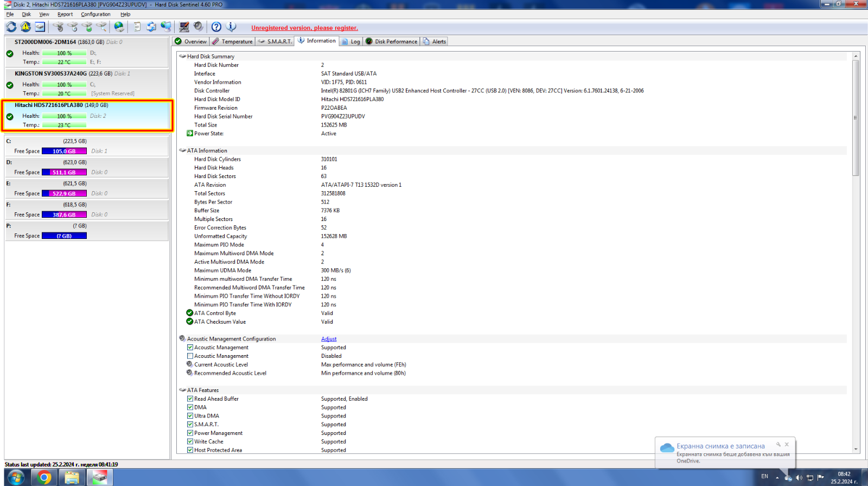Open the Windows Start button

coord(16,478)
